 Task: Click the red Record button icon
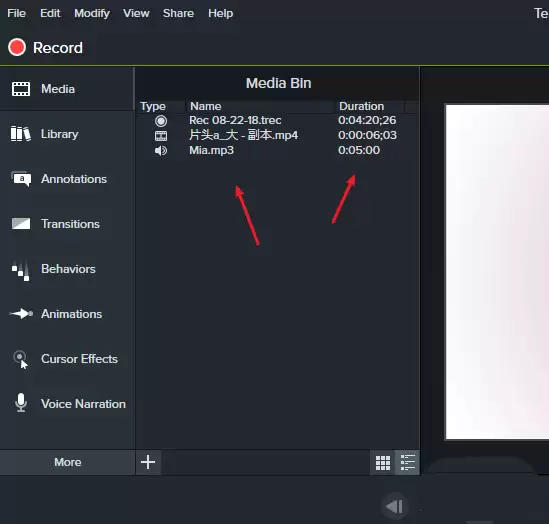pos(17,47)
